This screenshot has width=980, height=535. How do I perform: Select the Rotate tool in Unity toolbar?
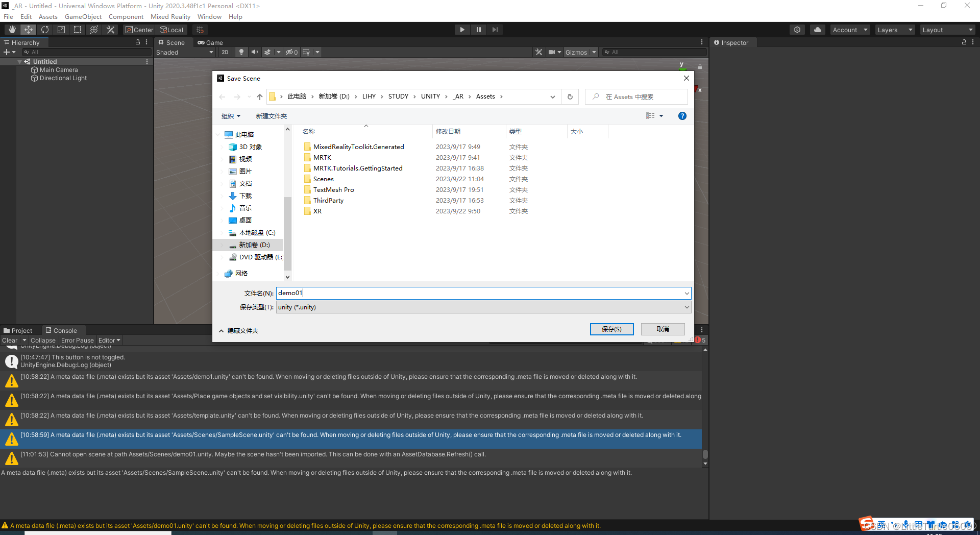[x=45, y=30]
